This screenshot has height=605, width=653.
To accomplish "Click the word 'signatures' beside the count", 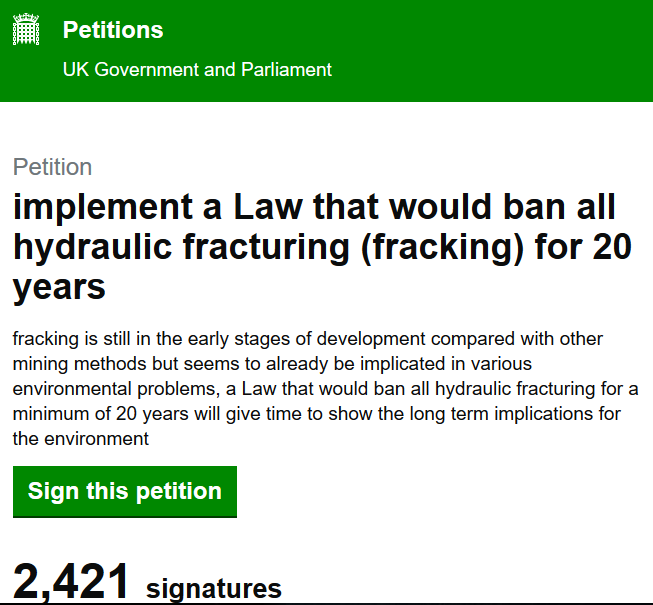I will coord(214,588).
